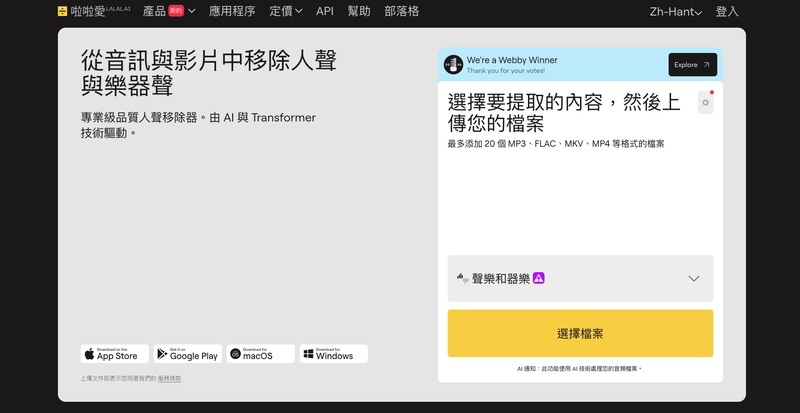Click the Explore button
This screenshot has width=800, height=413.
[x=692, y=65]
